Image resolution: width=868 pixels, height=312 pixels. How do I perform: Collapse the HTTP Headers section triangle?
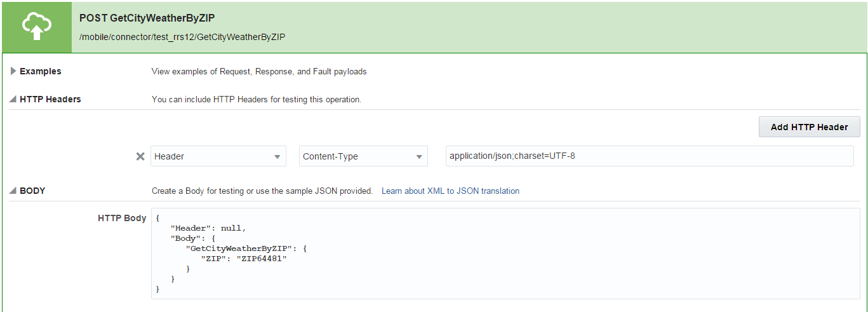(x=13, y=99)
